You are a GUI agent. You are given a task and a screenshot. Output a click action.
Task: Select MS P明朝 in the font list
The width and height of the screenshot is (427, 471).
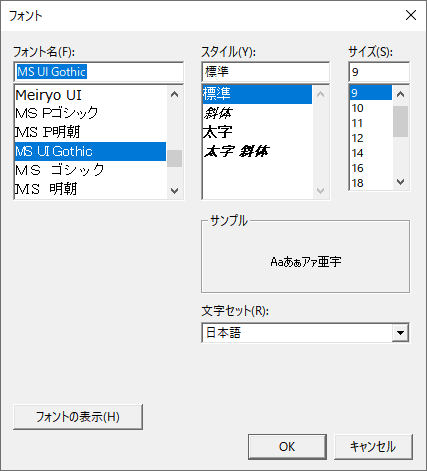pos(90,132)
